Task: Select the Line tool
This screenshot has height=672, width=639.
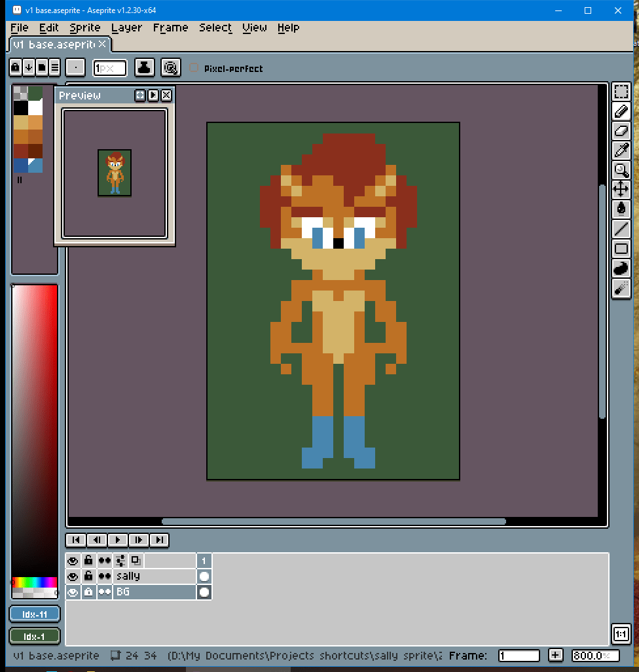Action: 621,229
